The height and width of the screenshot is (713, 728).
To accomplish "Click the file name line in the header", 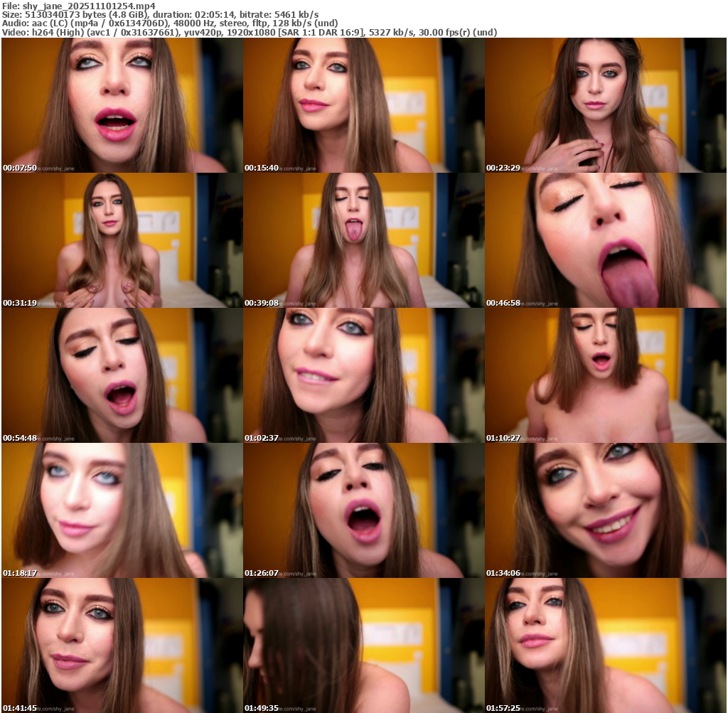I will click(79, 5).
